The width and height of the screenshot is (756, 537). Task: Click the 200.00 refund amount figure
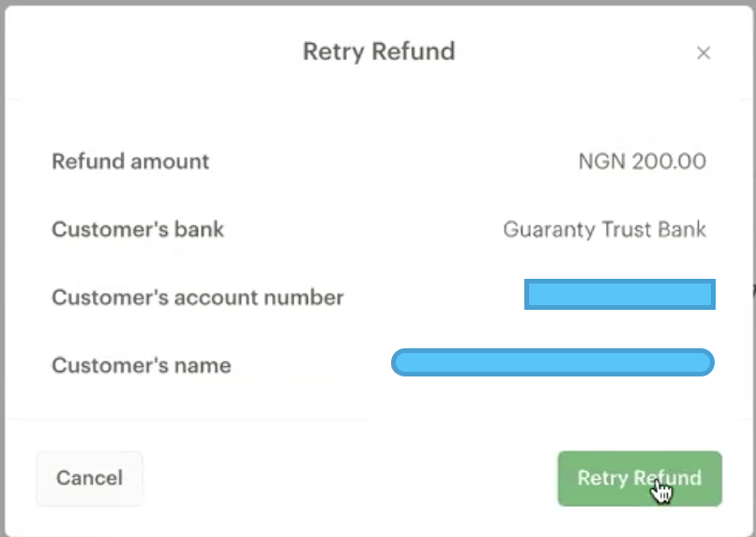tap(669, 161)
